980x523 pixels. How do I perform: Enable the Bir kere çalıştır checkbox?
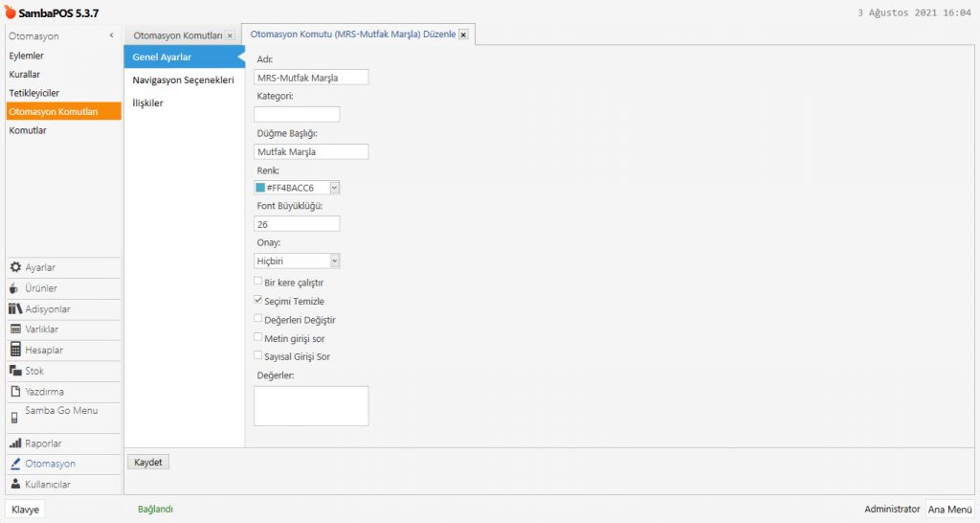(x=258, y=284)
